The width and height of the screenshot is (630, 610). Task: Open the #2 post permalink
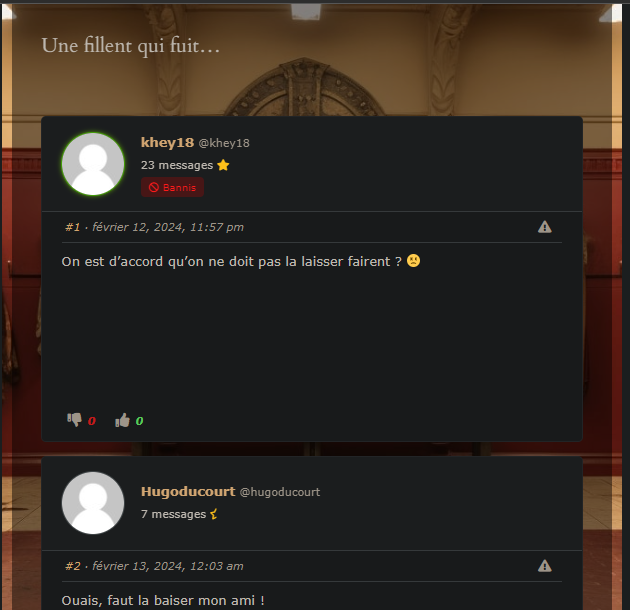pyautogui.click(x=73, y=566)
